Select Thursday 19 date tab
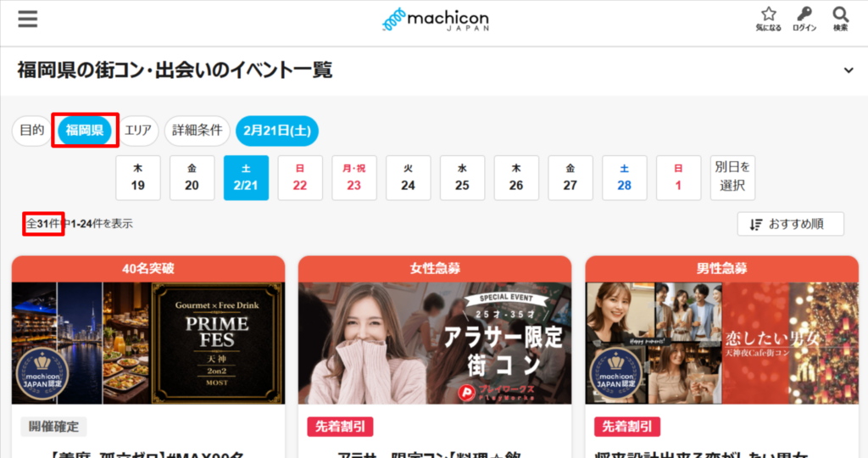The width and height of the screenshot is (868, 458). point(138,178)
